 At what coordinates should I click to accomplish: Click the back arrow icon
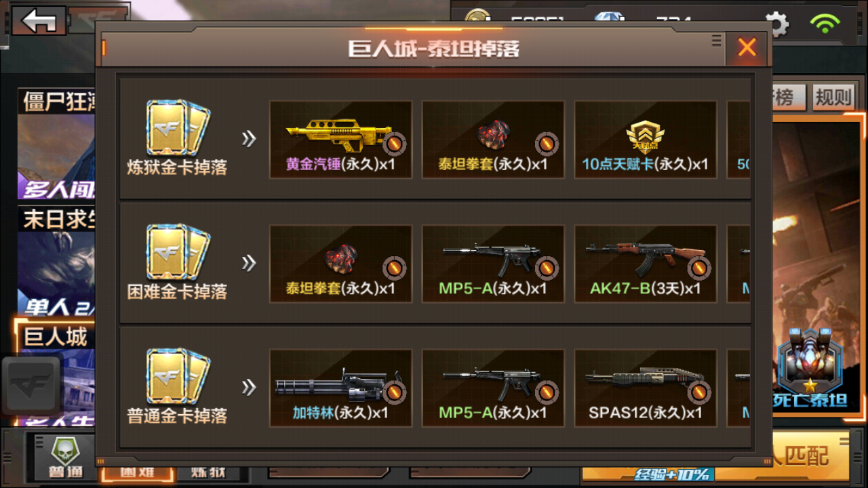tap(39, 20)
